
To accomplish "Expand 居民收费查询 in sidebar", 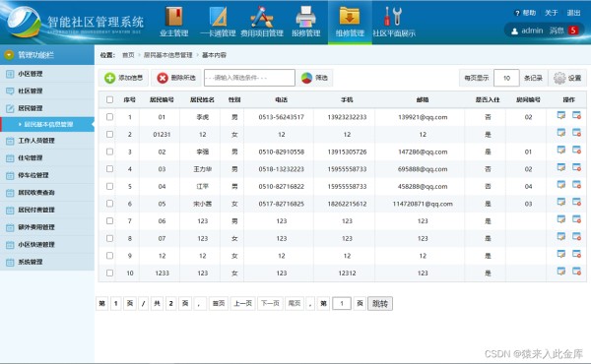I will (47, 193).
